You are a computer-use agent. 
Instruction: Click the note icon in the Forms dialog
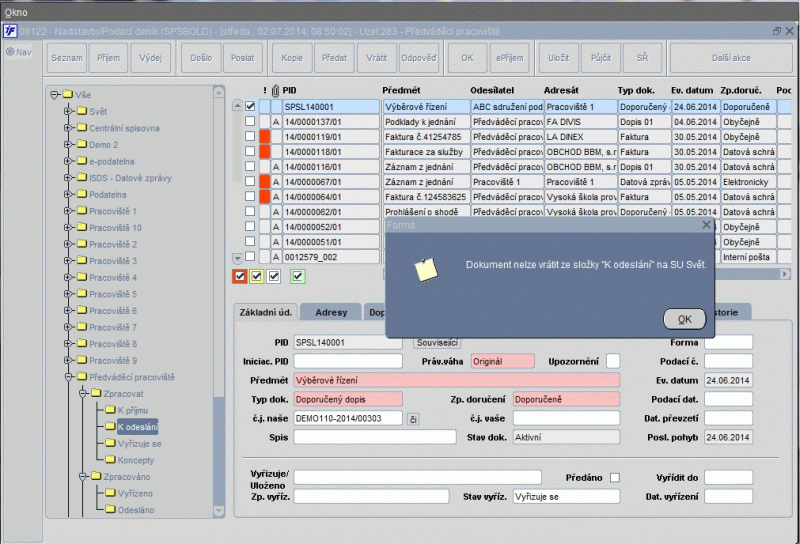coord(426,269)
